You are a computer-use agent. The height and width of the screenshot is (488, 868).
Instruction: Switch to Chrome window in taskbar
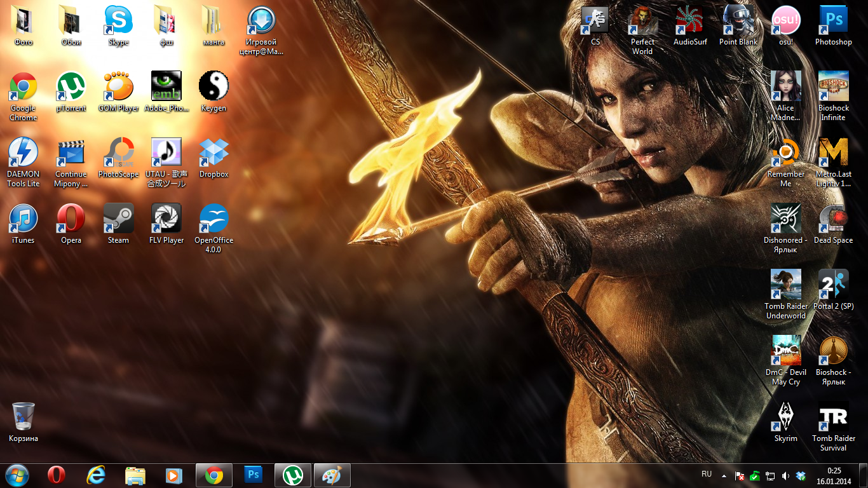click(214, 475)
